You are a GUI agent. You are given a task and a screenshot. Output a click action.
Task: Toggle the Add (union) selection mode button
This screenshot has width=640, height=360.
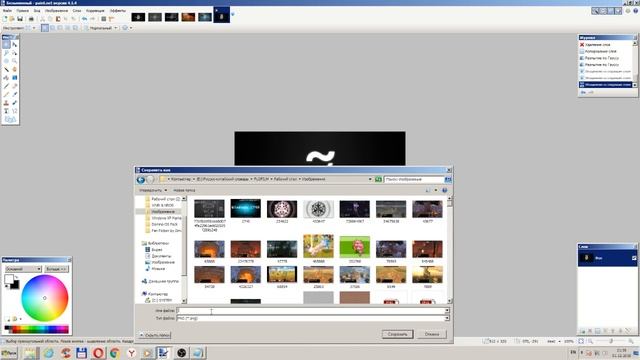pyautogui.click(x=53, y=28)
